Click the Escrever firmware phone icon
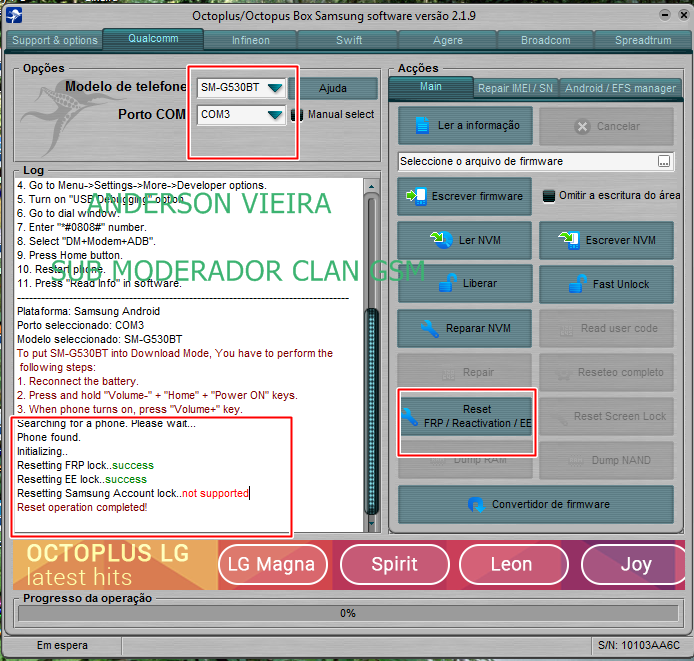The width and height of the screenshot is (694, 661). pyautogui.click(x=416, y=196)
